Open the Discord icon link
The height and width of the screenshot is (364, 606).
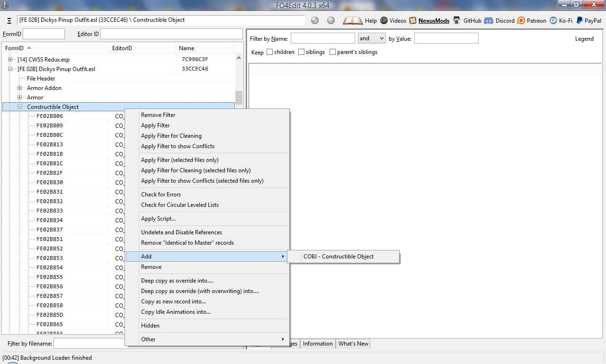point(488,20)
